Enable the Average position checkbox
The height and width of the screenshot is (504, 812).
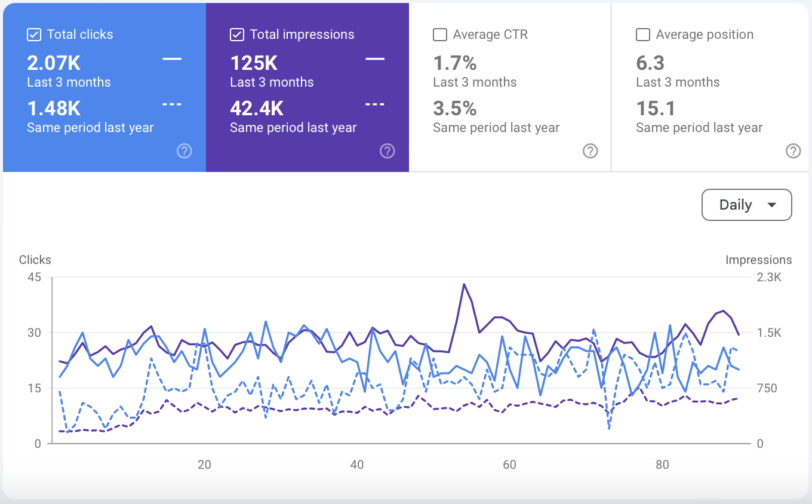coord(643,35)
